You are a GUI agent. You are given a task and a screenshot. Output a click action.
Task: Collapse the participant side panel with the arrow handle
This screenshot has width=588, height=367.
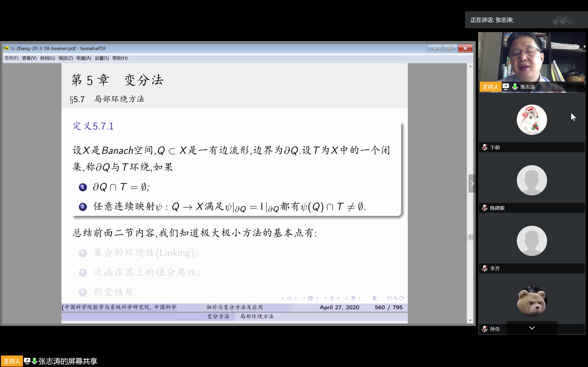[472, 183]
